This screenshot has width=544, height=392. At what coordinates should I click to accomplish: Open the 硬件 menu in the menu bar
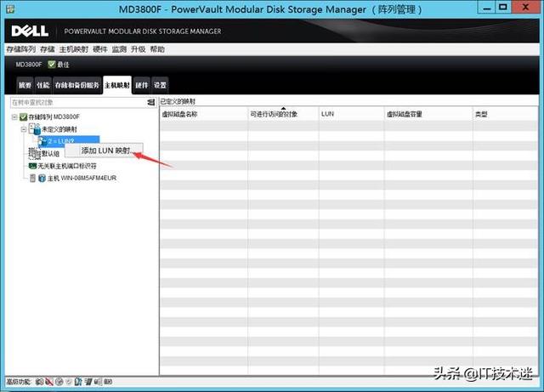pyautogui.click(x=100, y=49)
